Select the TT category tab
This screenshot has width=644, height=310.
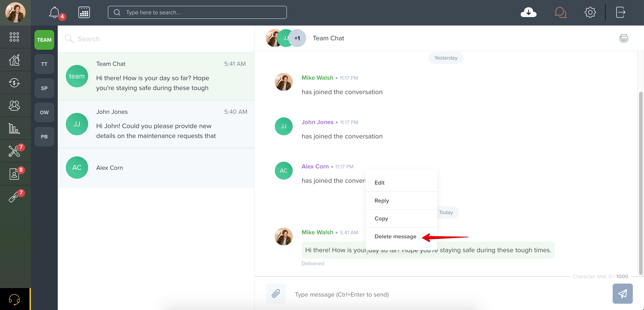[x=44, y=64]
